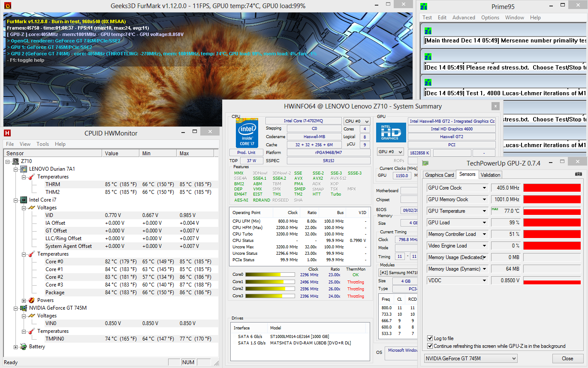This screenshot has height=368, width=588.
Task: Click the SR15J SSPEC field
Action: click(328, 160)
